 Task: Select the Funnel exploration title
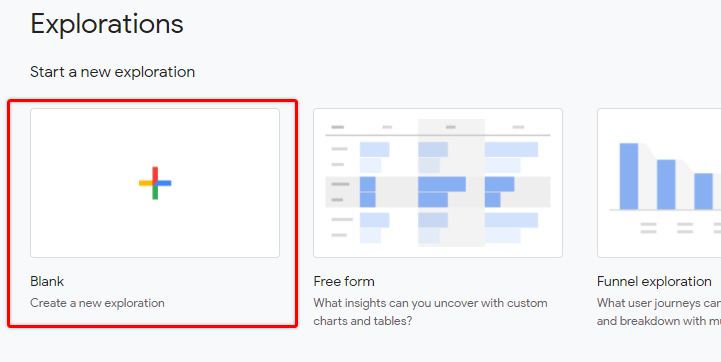tap(654, 282)
